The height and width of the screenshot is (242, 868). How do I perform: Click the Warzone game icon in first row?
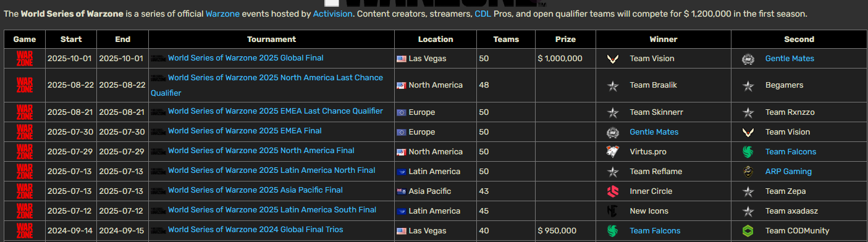[25, 59]
